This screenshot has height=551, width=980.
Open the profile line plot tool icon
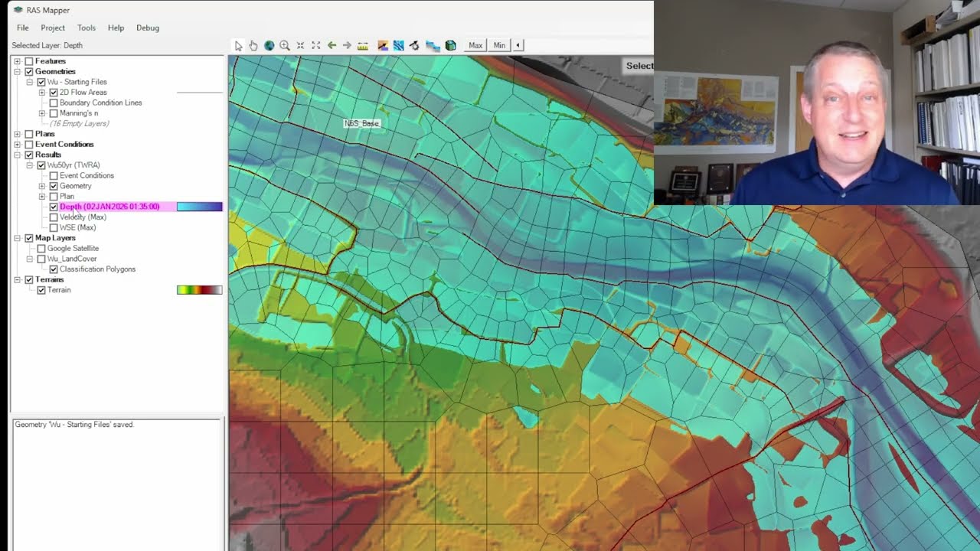[x=383, y=46]
